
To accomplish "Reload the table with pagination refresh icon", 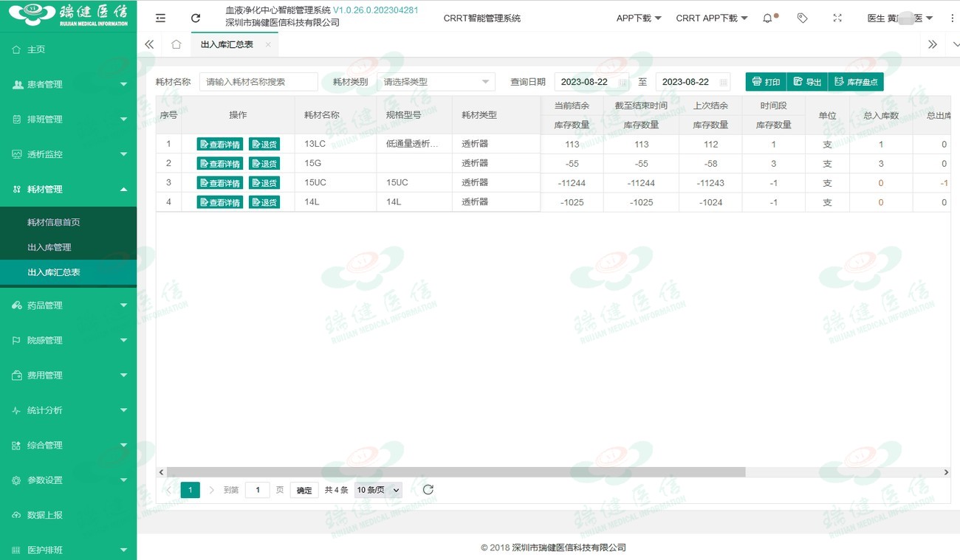I will pyautogui.click(x=428, y=489).
